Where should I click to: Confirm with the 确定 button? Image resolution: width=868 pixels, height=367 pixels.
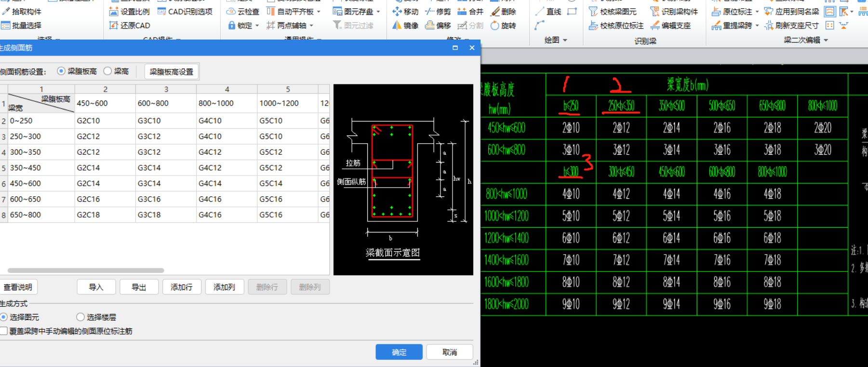[399, 352]
